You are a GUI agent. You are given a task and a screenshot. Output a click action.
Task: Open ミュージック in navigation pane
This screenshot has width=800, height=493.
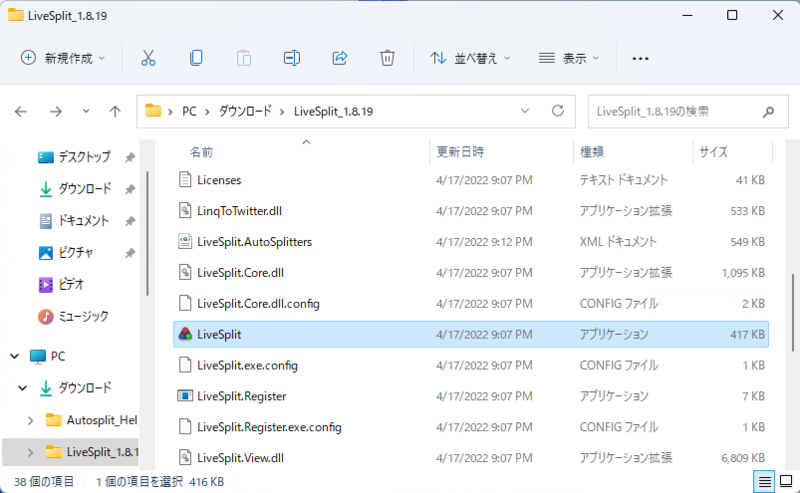click(x=73, y=316)
